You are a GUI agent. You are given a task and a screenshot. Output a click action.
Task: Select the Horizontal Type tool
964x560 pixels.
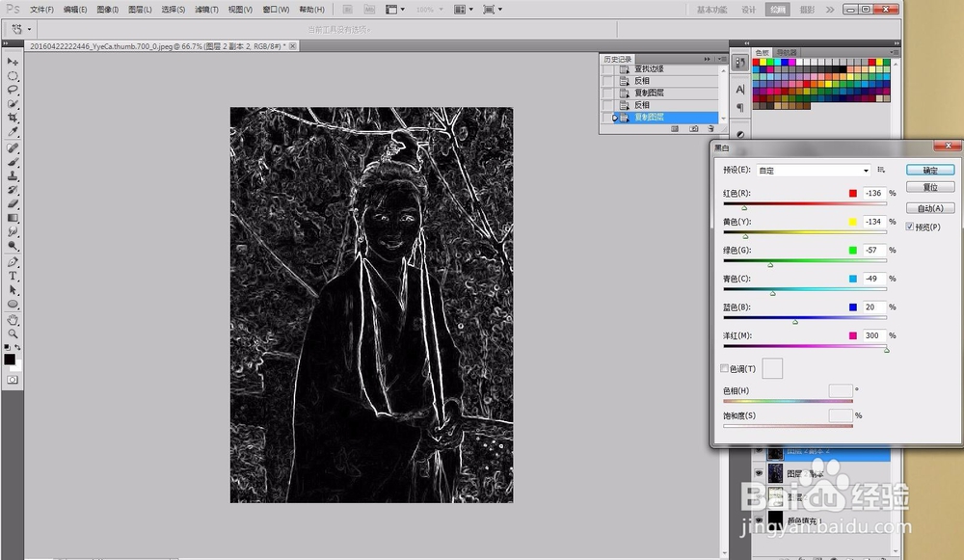tap(13, 276)
